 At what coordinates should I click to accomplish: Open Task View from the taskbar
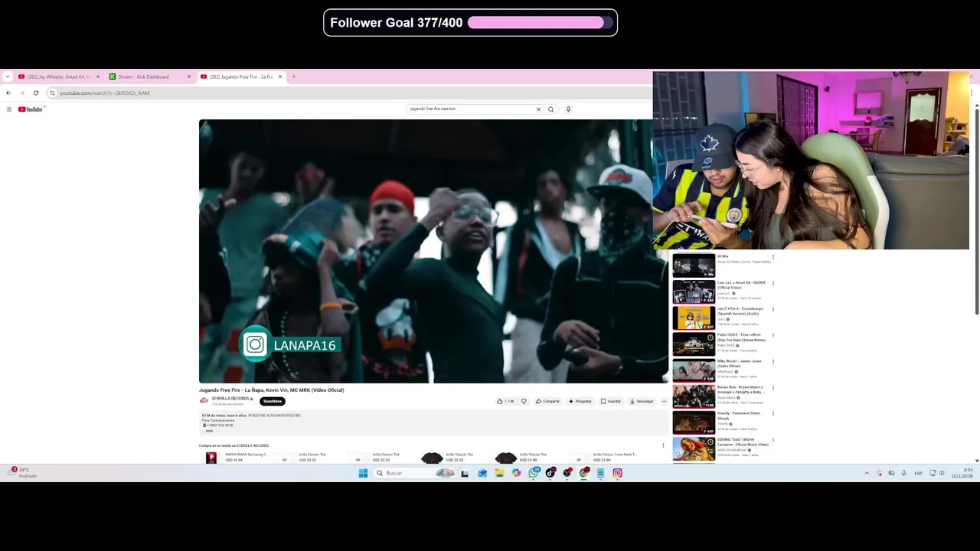(465, 473)
